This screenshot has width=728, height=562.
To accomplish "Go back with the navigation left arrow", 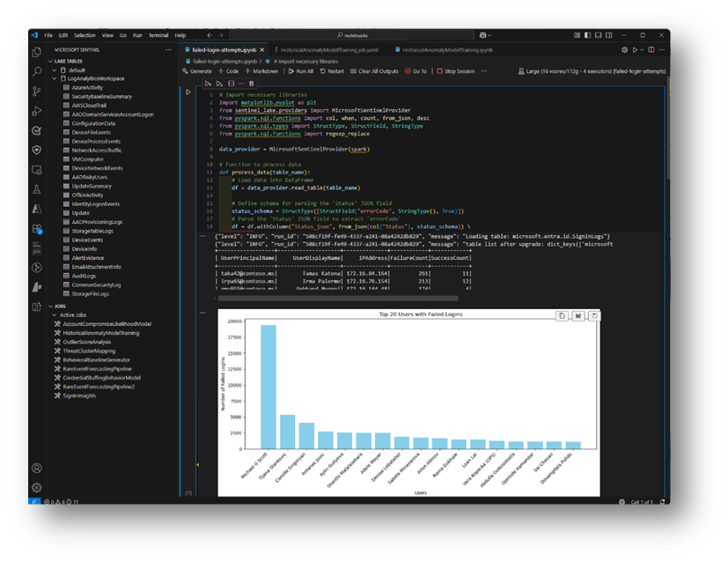I will tap(210, 35).
